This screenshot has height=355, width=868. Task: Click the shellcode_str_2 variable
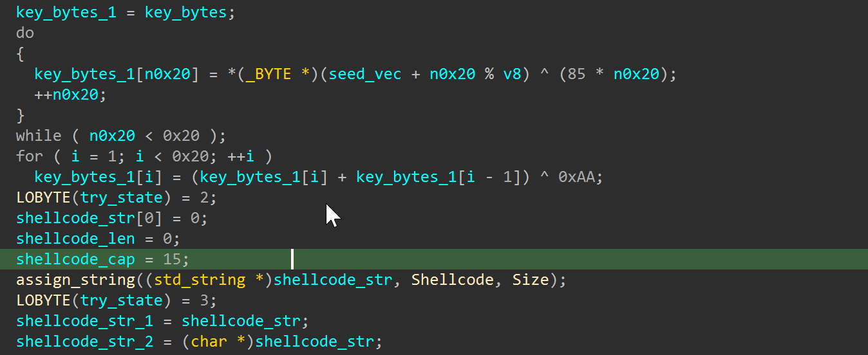(x=84, y=341)
